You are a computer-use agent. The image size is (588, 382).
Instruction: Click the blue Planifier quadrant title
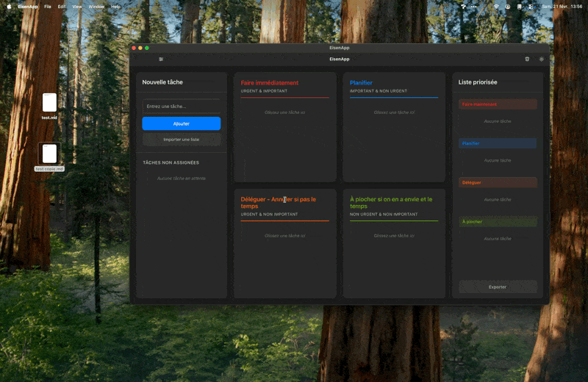(361, 83)
